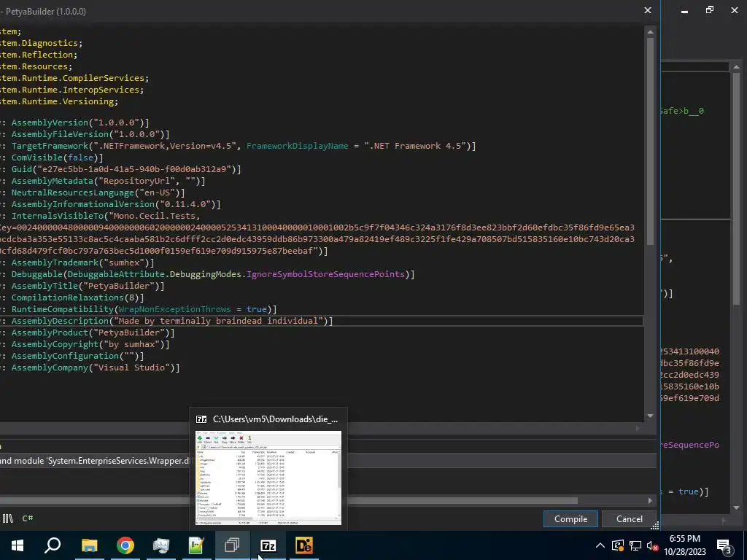Click the background window horizontal scroll-right arrow
This screenshot has width=747, height=560.
tap(724, 521)
